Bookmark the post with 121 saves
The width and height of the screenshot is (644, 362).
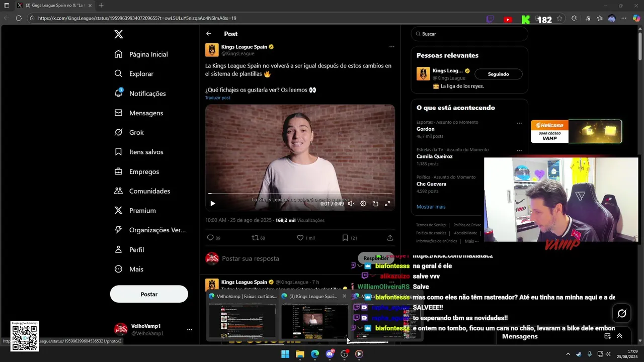click(350, 238)
